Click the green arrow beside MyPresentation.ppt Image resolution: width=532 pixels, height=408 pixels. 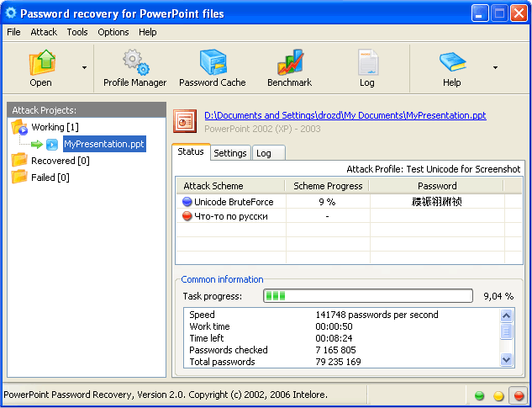click(x=37, y=145)
